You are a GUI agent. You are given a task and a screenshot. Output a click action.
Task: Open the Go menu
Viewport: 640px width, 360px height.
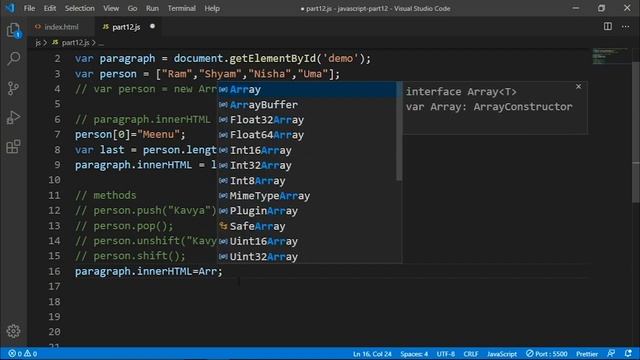tap(132, 8)
